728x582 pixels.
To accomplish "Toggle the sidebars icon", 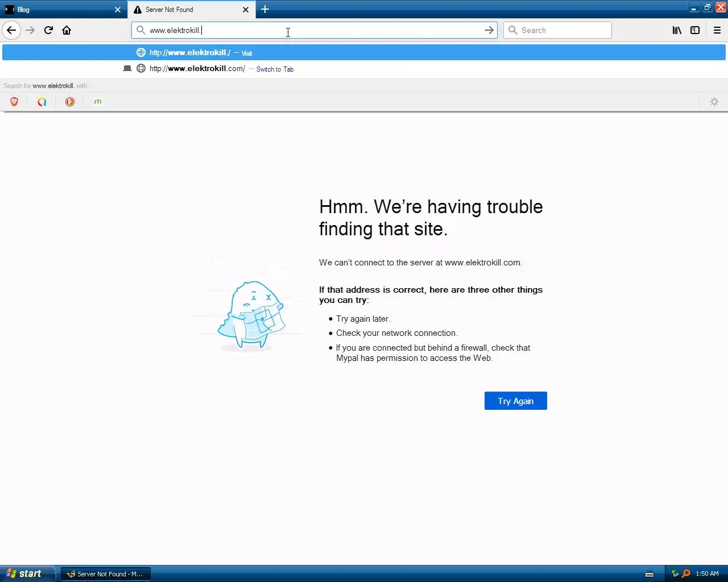I will pos(695,30).
